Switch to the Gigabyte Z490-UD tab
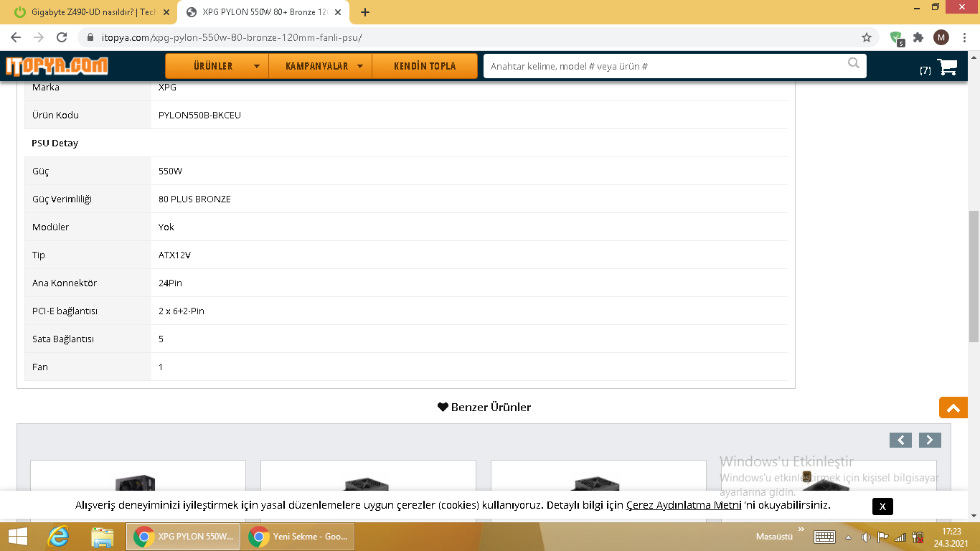The width and height of the screenshot is (980, 551). [91, 12]
